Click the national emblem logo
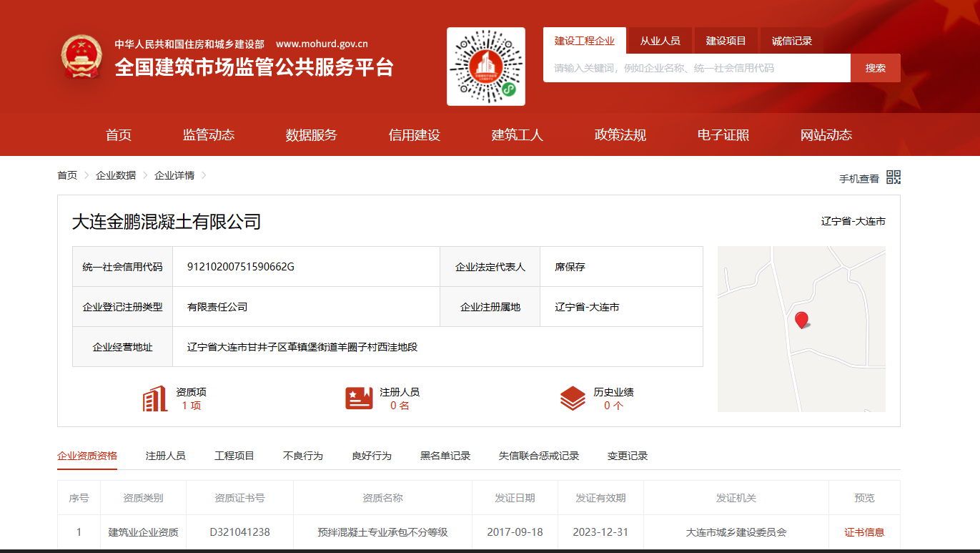The image size is (980, 553). click(81, 57)
